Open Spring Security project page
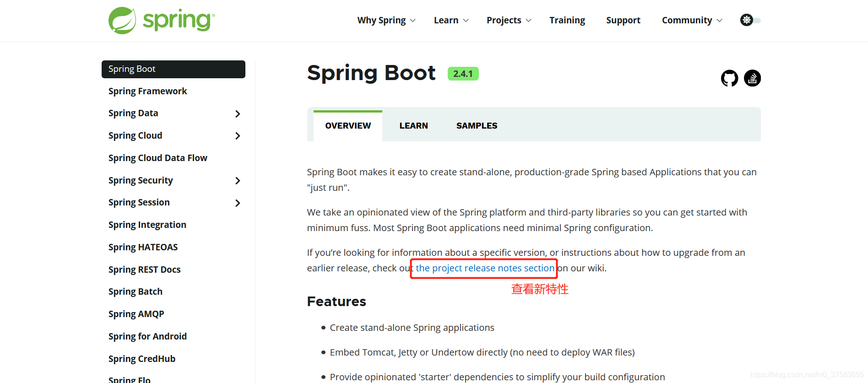868x383 pixels. click(141, 180)
